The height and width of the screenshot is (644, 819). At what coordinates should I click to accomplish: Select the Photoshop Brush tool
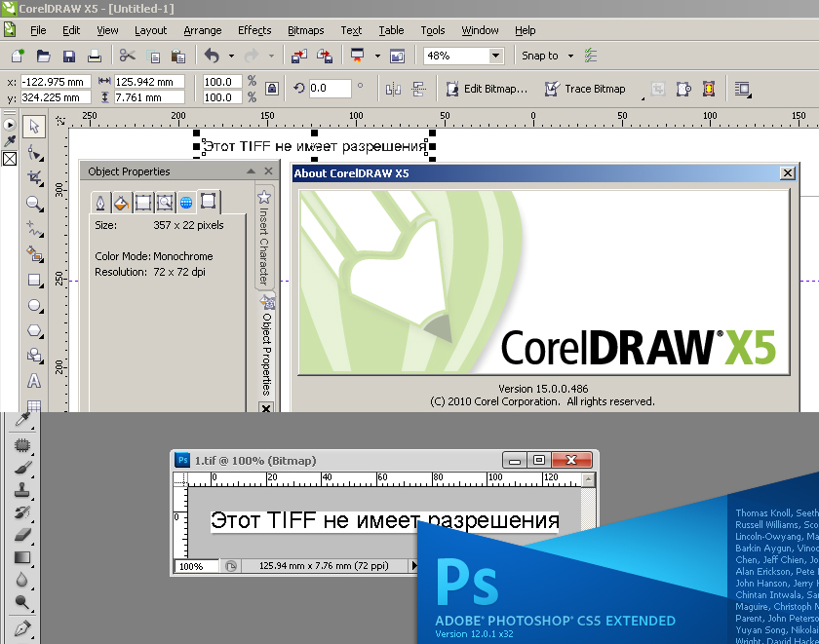click(x=22, y=468)
